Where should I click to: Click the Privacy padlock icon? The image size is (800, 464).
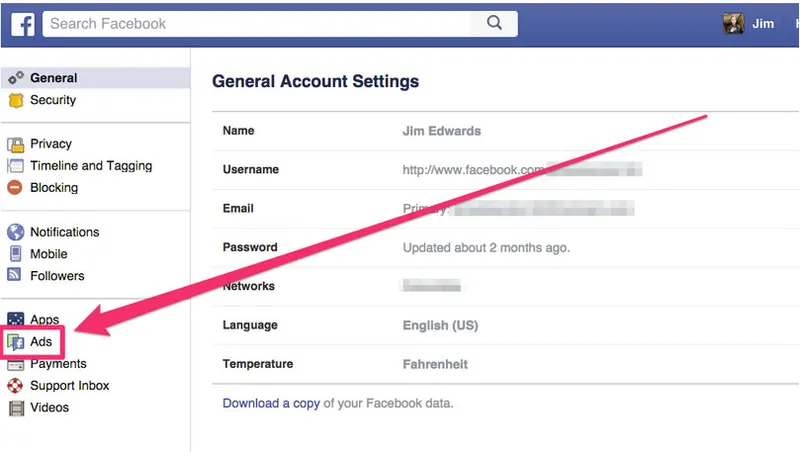pos(15,144)
